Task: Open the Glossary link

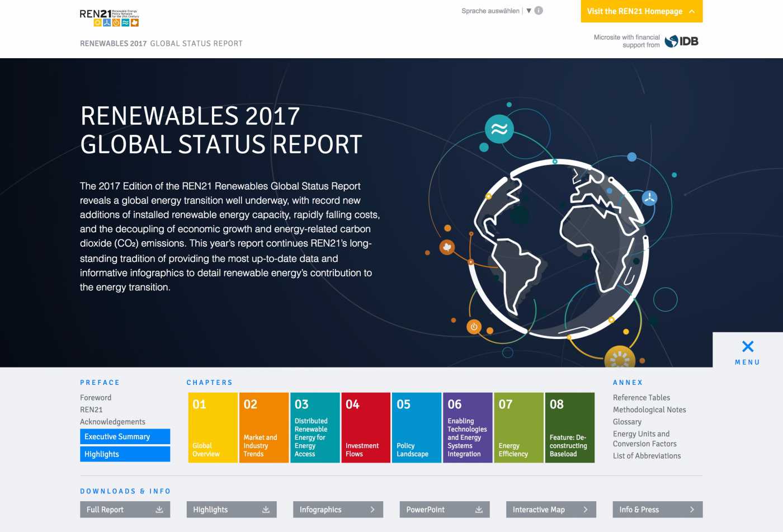Action: [x=627, y=422]
